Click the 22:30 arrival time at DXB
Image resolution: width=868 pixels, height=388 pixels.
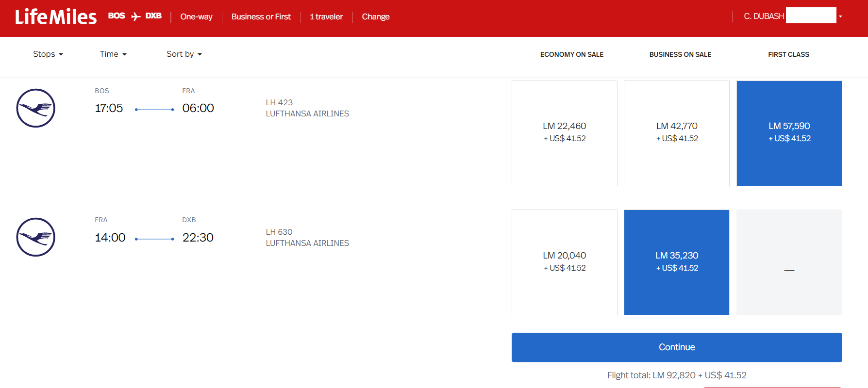pyautogui.click(x=198, y=238)
